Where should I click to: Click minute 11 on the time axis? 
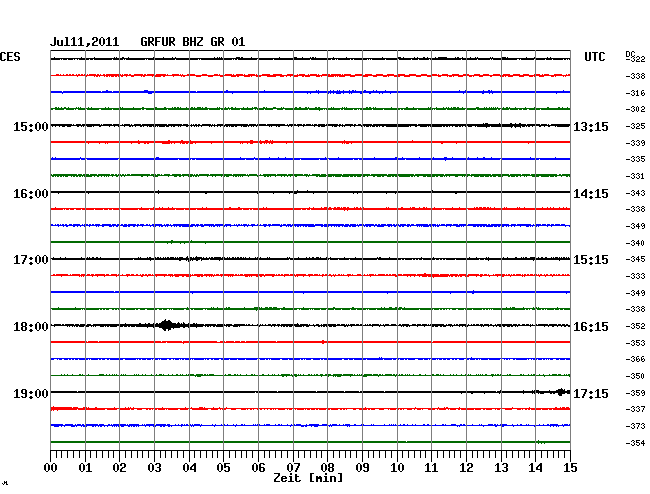coord(431,468)
